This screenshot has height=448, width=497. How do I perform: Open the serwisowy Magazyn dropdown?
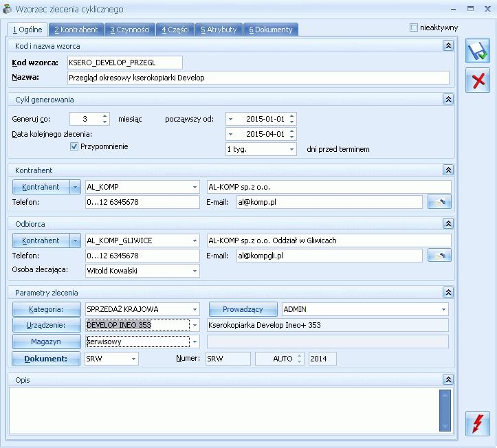tap(195, 341)
